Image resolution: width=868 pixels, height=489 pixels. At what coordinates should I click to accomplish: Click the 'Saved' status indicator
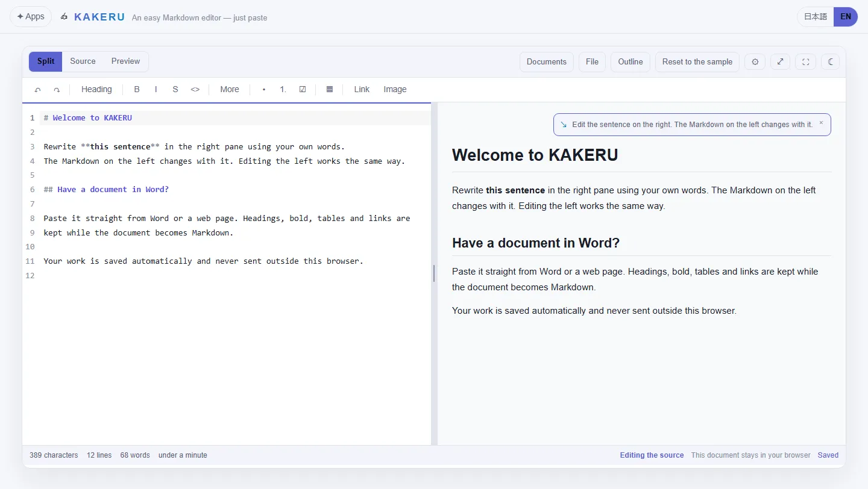point(828,455)
